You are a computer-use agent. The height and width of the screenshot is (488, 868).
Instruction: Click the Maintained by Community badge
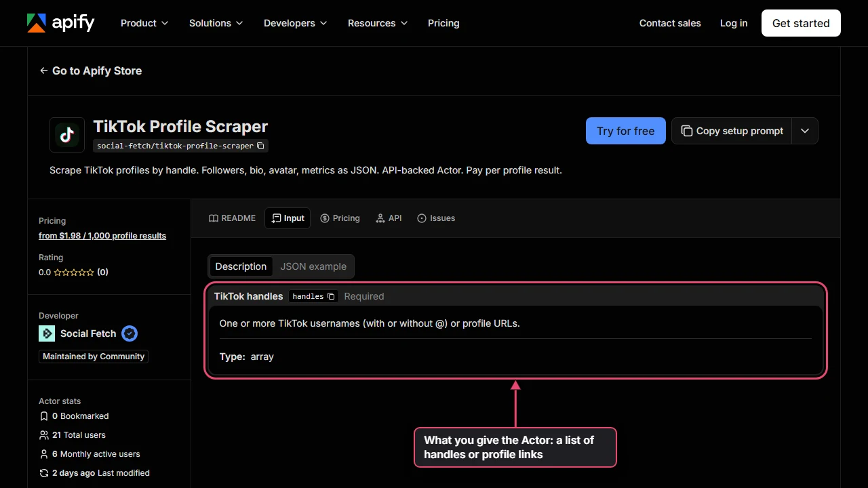94,357
